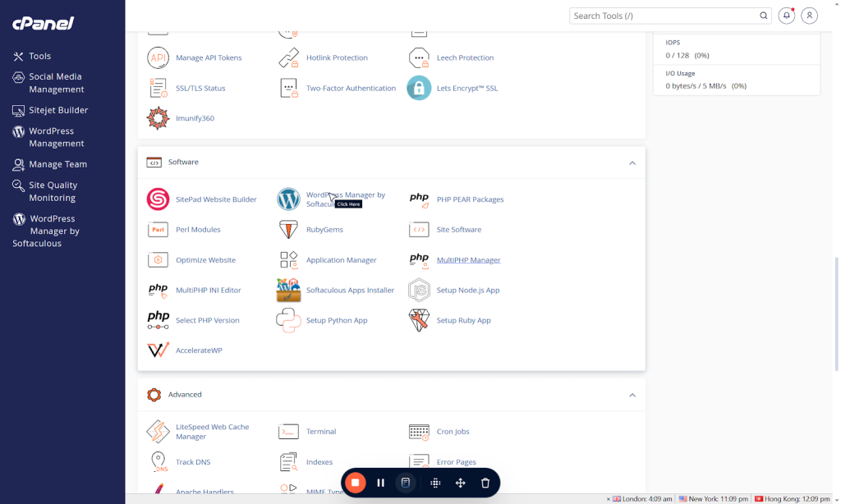Screen dimensions: 841x504
Task: Select Manage Team in sidebar
Action: point(57,164)
